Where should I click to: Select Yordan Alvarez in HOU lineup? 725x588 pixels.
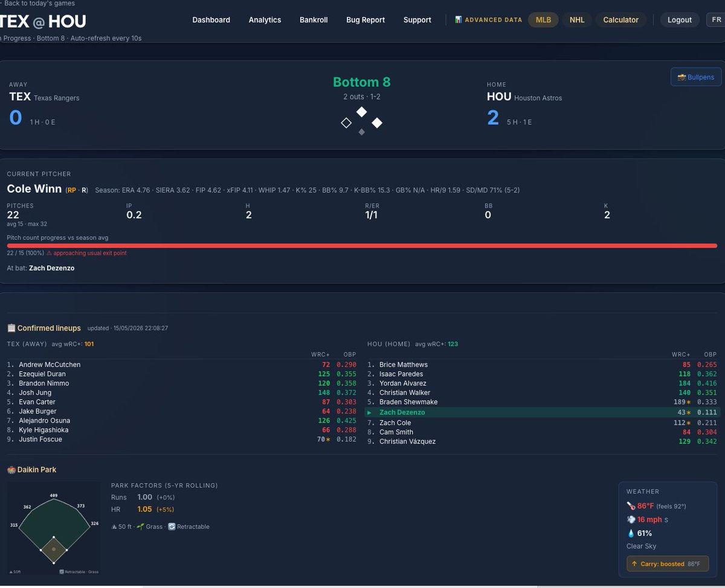coord(403,383)
